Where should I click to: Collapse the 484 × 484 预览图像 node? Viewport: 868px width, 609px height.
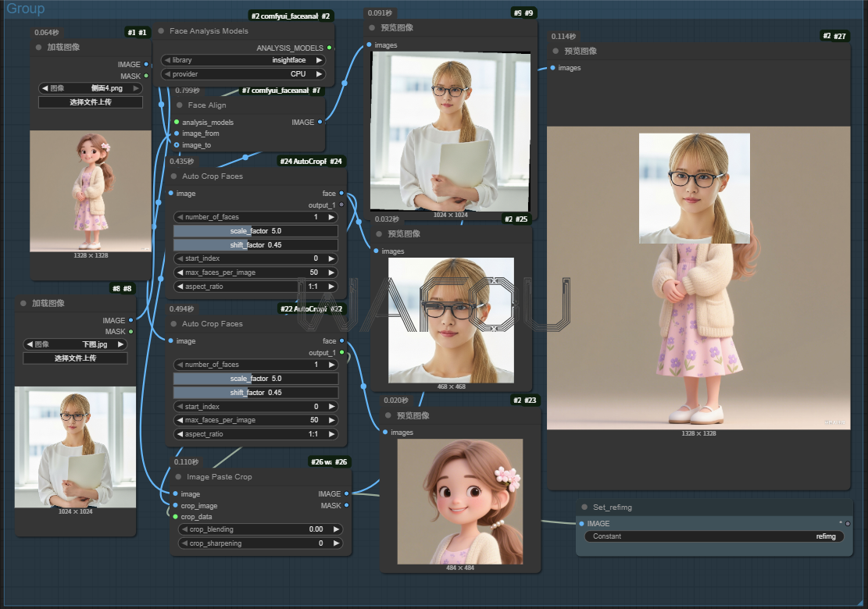[x=388, y=415]
